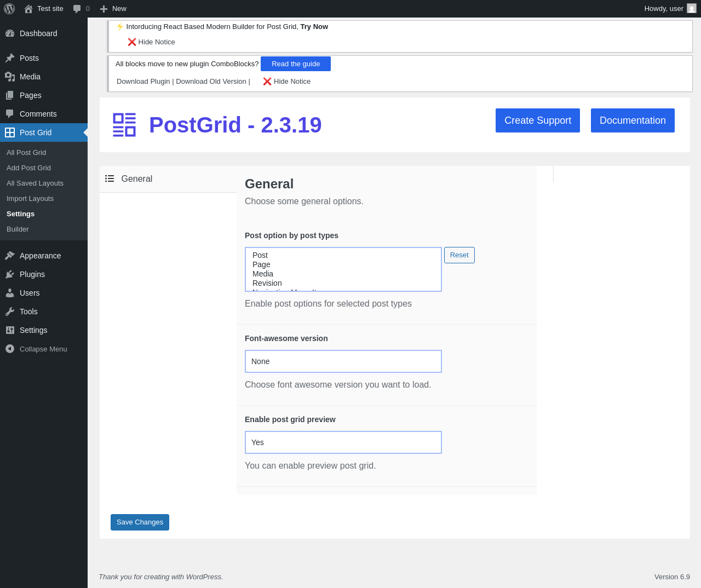This screenshot has width=701, height=588.
Task: Open the Appearance menu
Action: coord(44,256)
